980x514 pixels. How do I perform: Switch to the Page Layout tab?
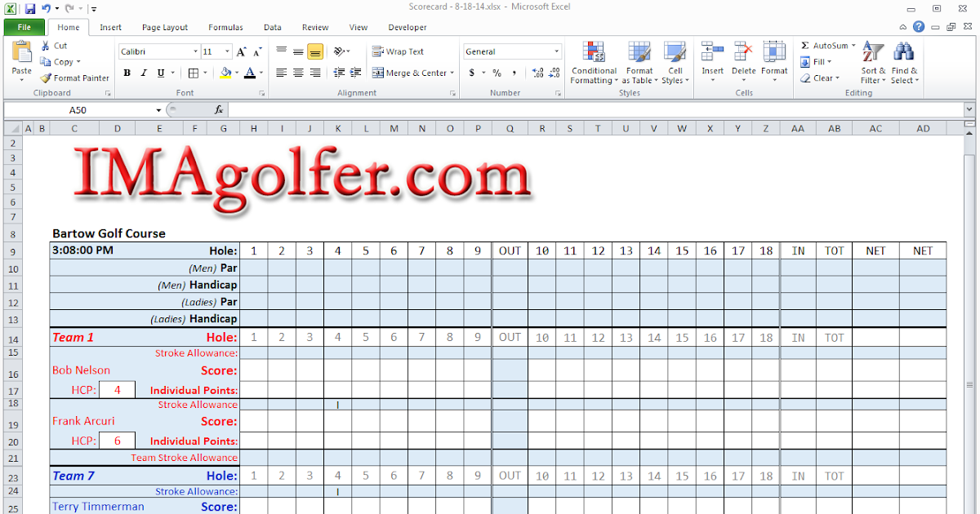pyautogui.click(x=165, y=27)
